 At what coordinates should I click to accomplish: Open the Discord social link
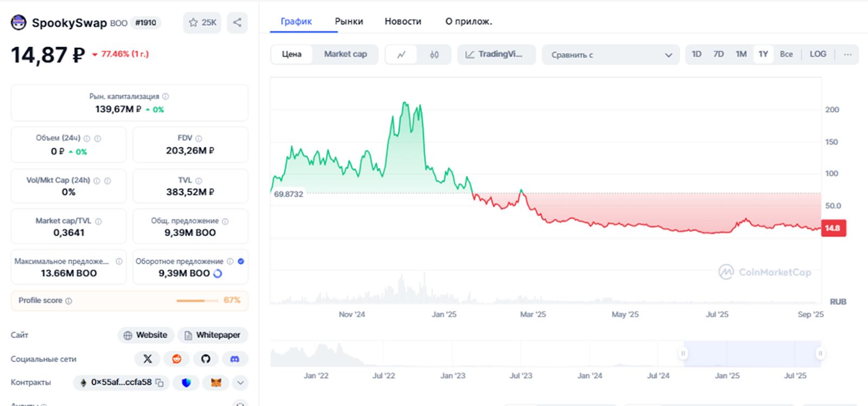[x=234, y=359]
